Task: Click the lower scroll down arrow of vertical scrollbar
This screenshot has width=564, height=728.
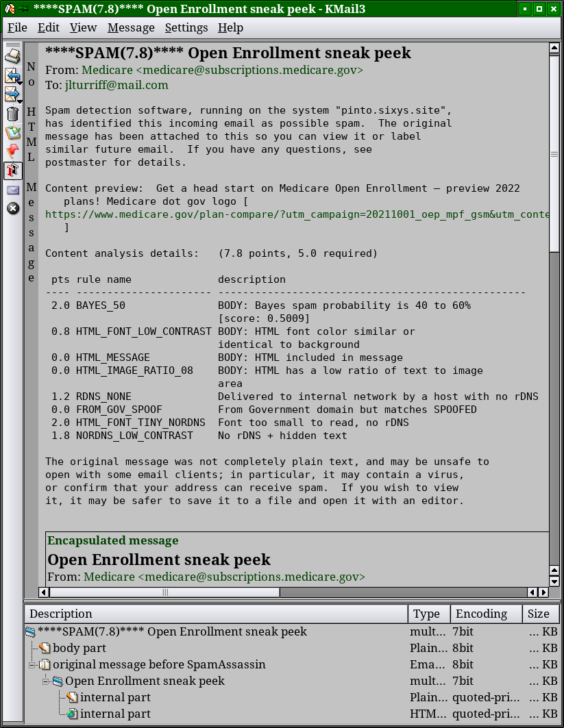Action: click(554, 581)
